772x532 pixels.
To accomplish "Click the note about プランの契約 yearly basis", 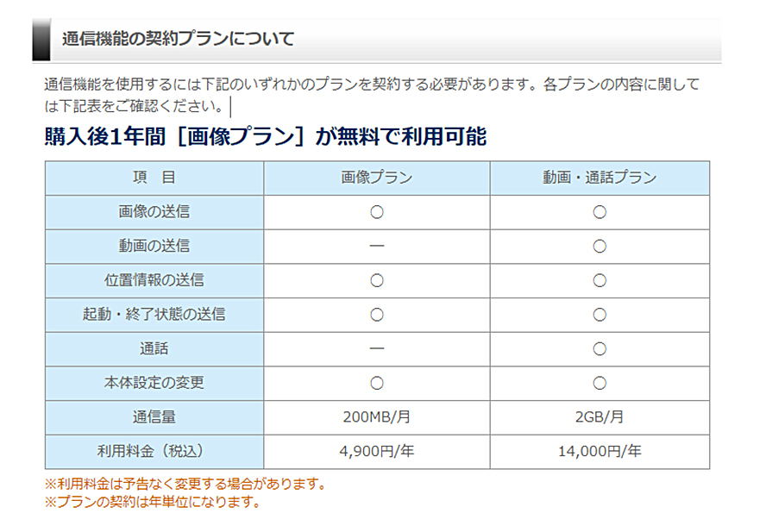I will point(153,501).
